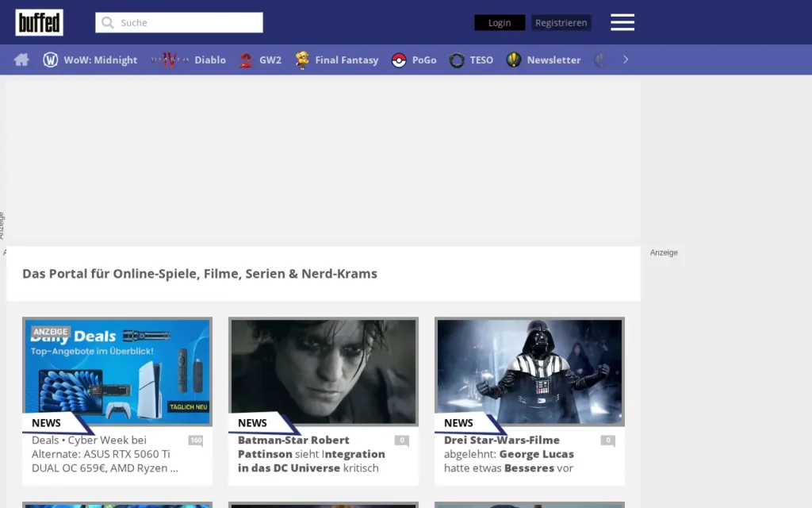Open comments bubble on Star Wars article

pos(608,441)
